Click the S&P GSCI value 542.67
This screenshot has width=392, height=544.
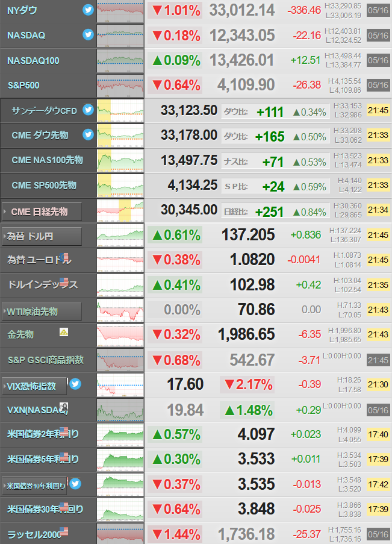(x=252, y=360)
